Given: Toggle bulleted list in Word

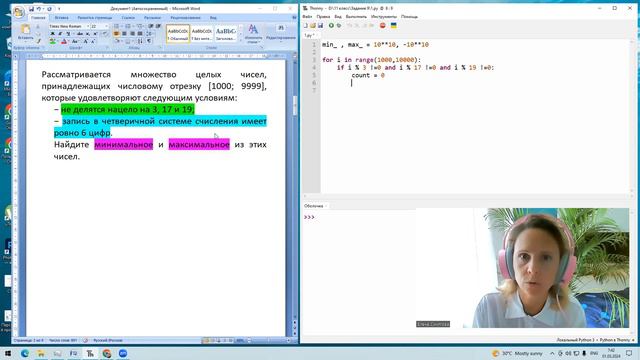Looking at the screenshot, I should (x=116, y=26).
